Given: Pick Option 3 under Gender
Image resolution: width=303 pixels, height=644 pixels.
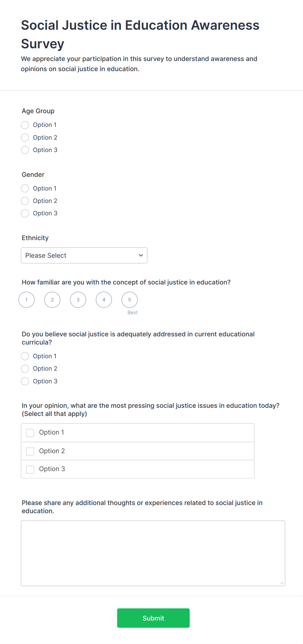Looking at the screenshot, I should (x=25, y=213).
